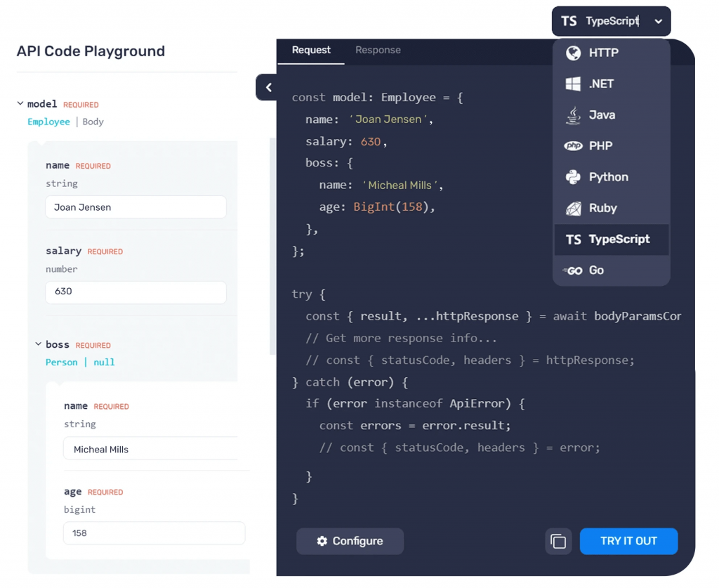
Task: Click the Body label next to Employee
Action: click(x=93, y=122)
